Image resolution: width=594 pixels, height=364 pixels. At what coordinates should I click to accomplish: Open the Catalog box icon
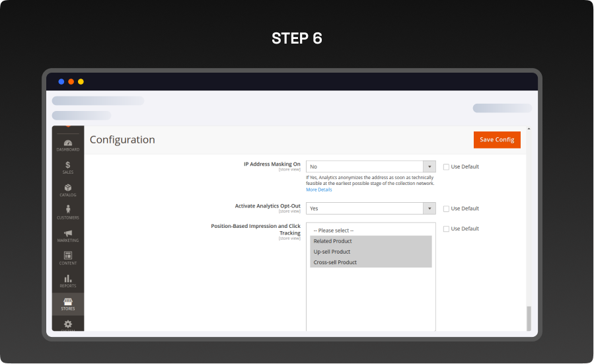pos(67,188)
